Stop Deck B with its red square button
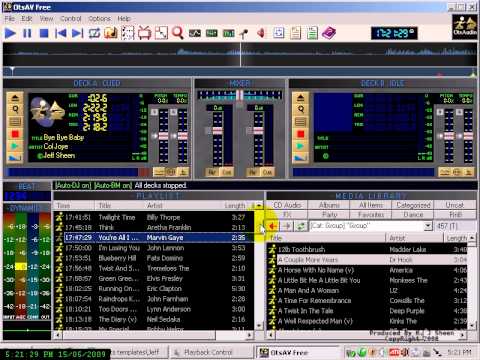Image resolution: width=480 pixels, height=360 pixels. coord(300,134)
